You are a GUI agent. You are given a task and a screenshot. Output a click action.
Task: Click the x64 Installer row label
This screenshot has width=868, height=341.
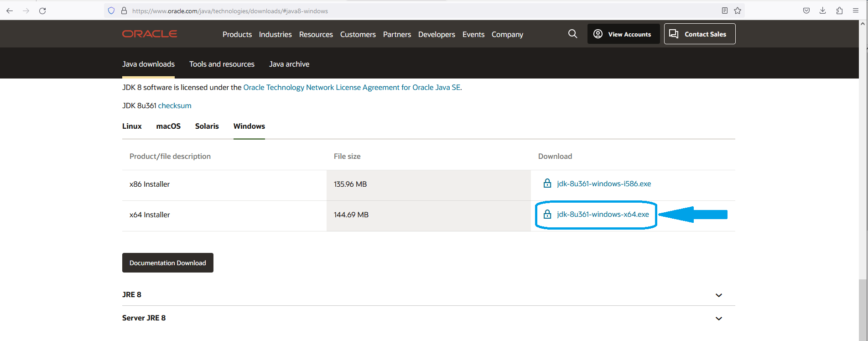coord(150,215)
